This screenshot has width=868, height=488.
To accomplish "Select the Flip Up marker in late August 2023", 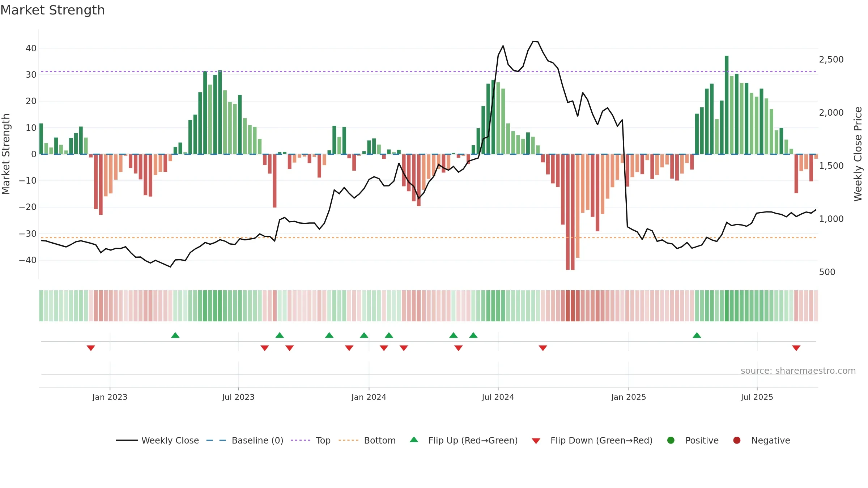I will pyautogui.click(x=280, y=335).
